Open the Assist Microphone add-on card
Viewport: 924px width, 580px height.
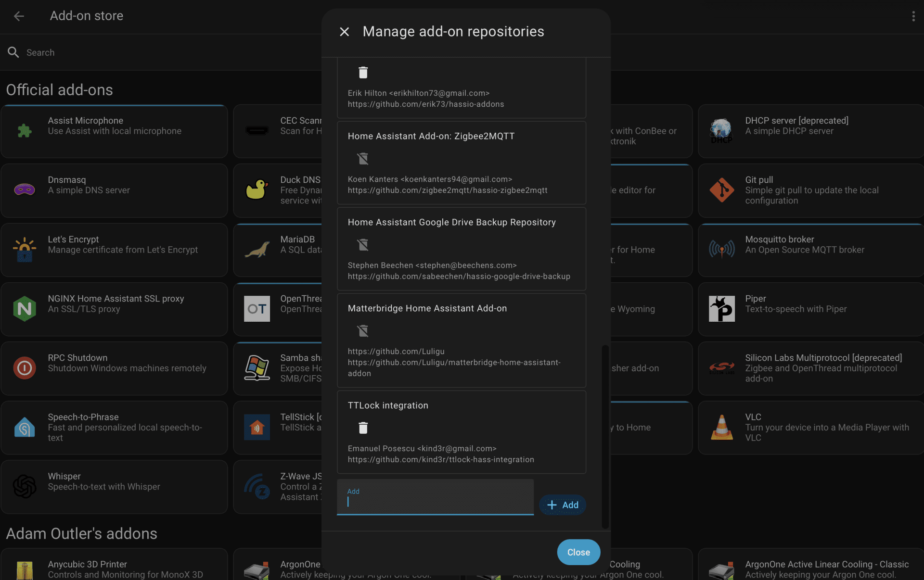(114, 131)
